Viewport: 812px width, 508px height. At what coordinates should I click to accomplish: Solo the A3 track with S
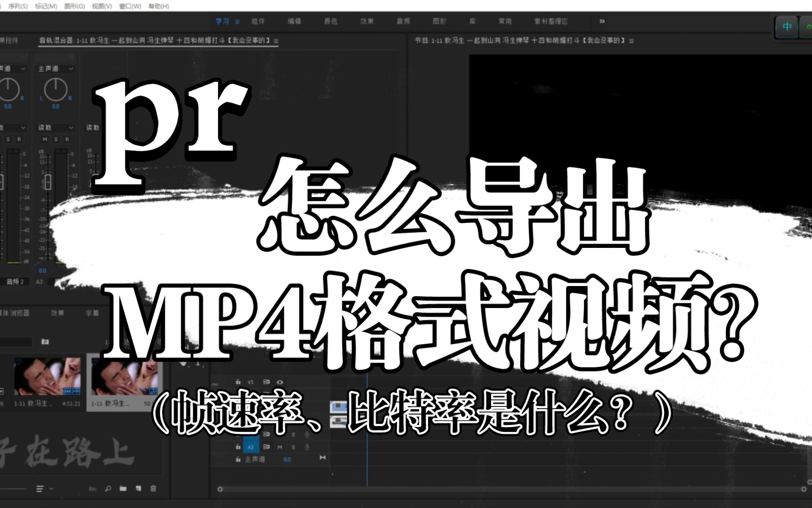(x=293, y=447)
